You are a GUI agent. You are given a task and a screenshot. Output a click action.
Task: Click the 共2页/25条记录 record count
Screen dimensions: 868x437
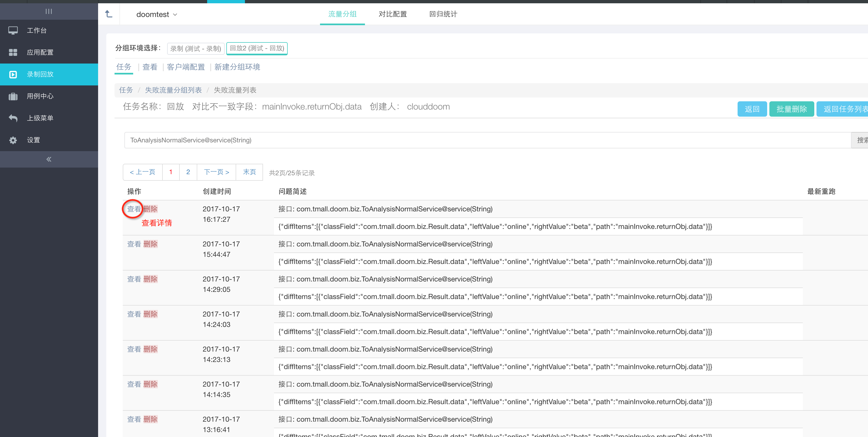pyautogui.click(x=292, y=173)
